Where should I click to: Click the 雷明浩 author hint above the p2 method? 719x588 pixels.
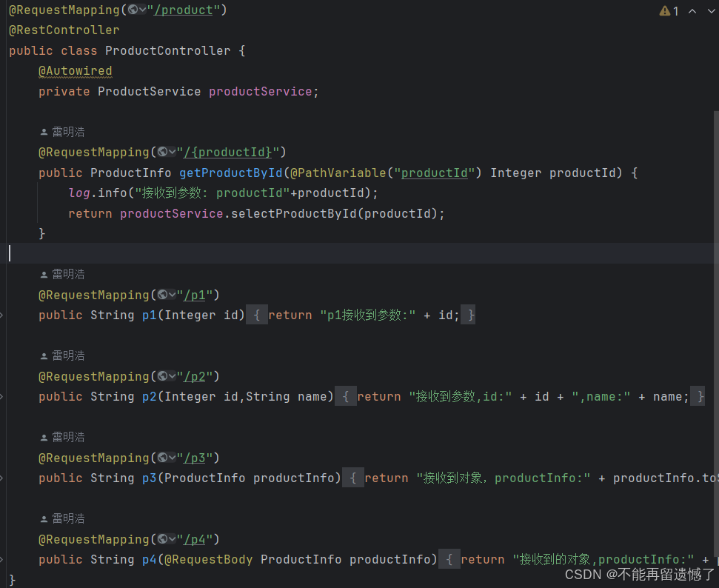coord(67,355)
